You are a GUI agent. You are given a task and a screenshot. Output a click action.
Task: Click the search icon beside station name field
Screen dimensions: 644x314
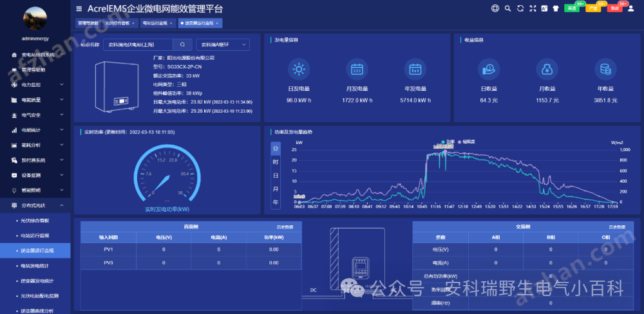pyautogui.click(x=182, y=44)
